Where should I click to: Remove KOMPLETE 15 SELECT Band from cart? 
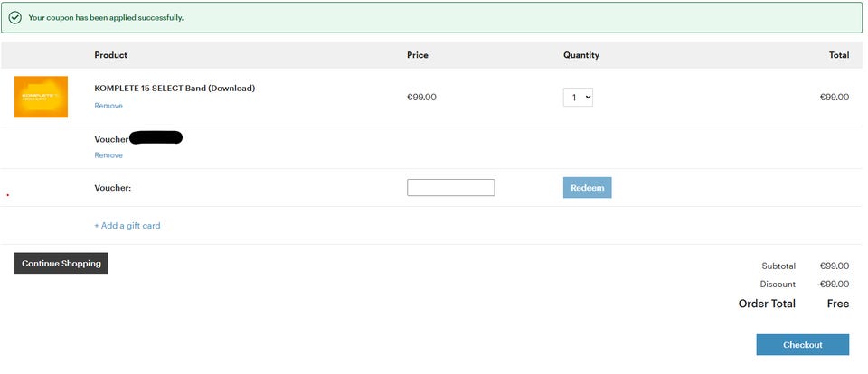[108, 106]
